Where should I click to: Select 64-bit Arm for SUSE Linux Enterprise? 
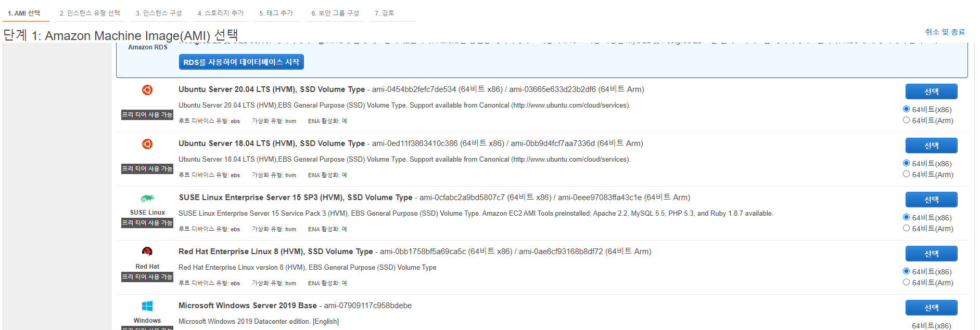click(x=906, y=228)
